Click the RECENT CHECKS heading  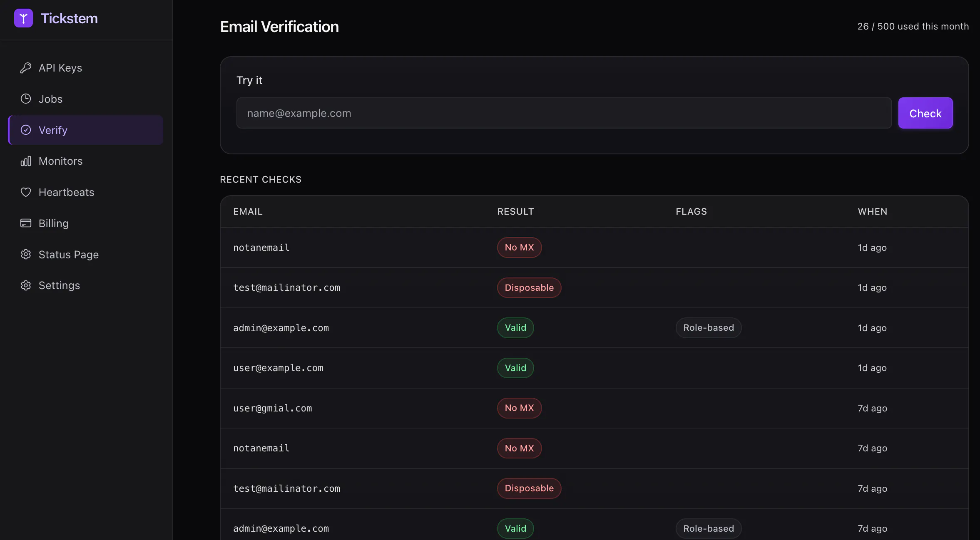(x=261, y=179)
